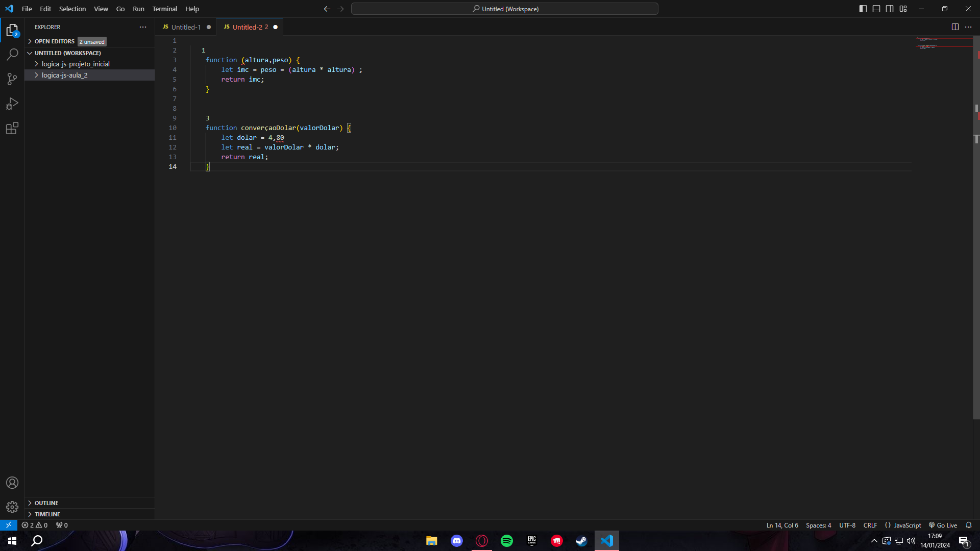980x551 pixels.
Task: Open the View menu
Action: pyautogui.click(x=101, y=9)
